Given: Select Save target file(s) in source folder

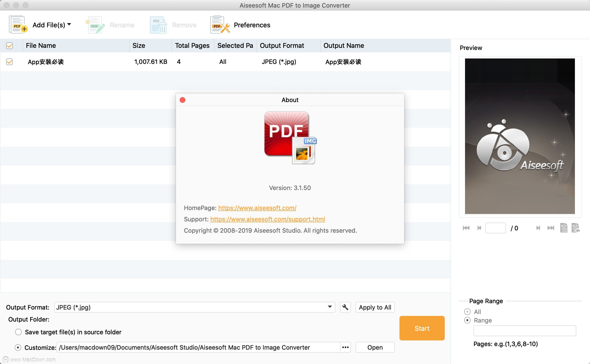Looking at the screenshot, I should [x=18, y=332].
